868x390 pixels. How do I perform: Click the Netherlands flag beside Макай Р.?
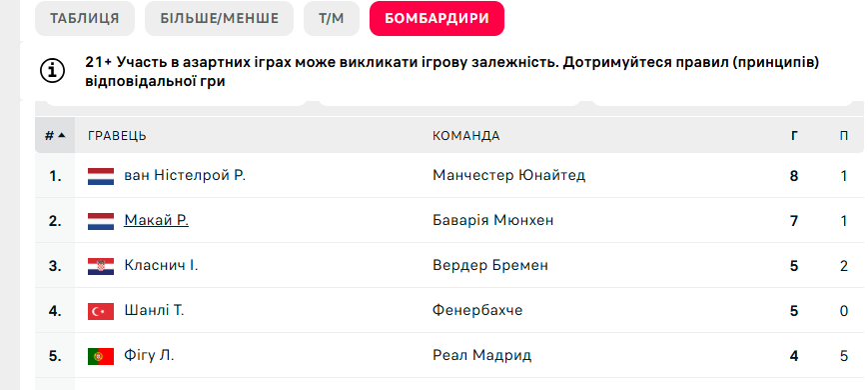point(101,221)
